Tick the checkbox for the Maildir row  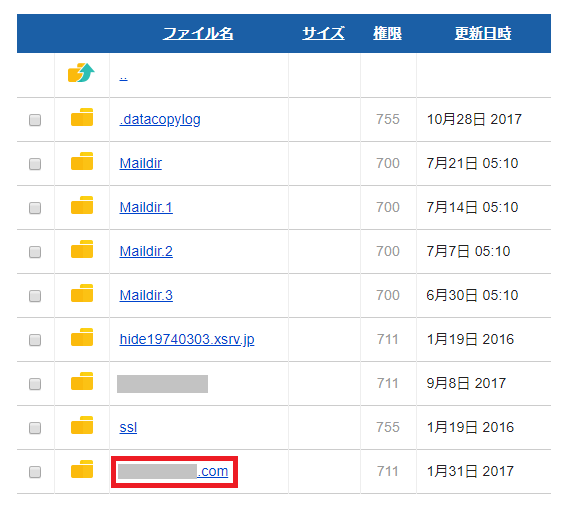pos(35,164)
